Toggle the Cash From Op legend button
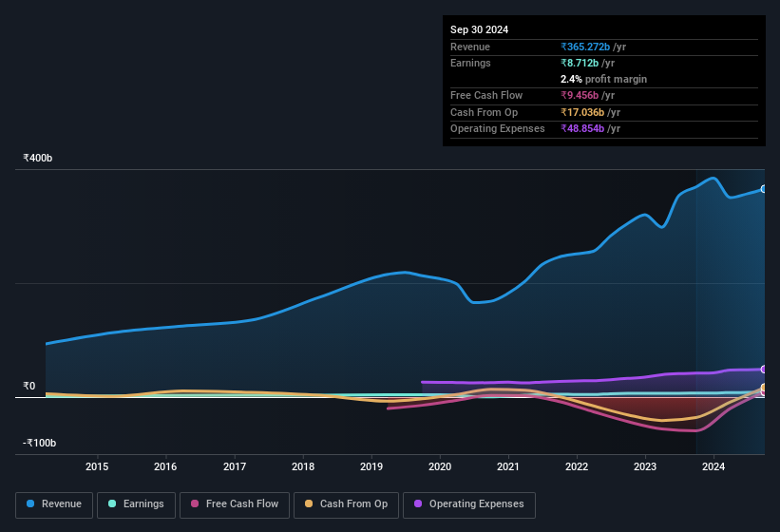780x532 pixels. (x=346, y=504)
